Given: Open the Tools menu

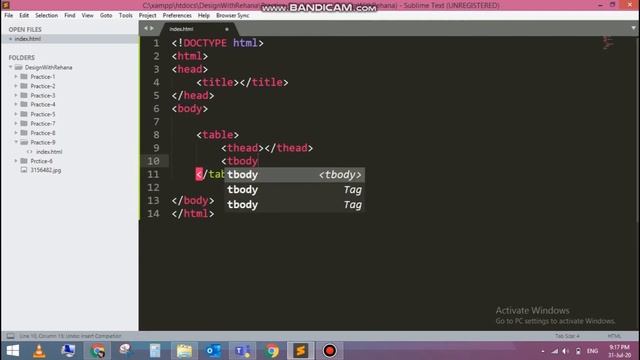Looking at the screenshot, I should click(x=125, y=15).
